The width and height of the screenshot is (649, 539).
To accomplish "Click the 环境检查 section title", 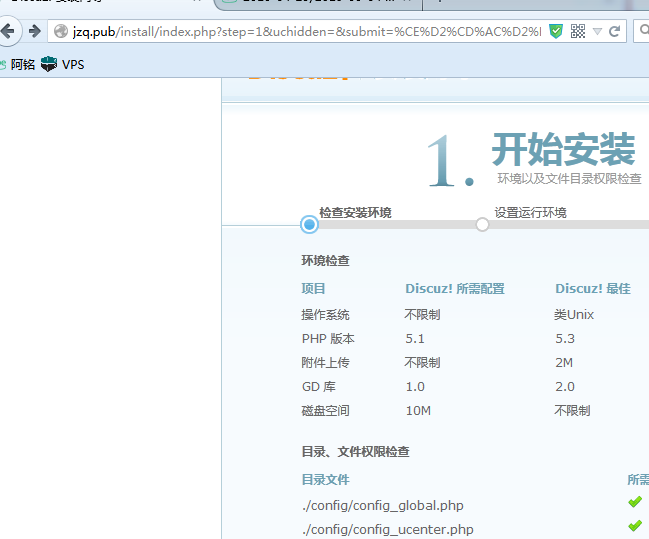I will [325, 261].
